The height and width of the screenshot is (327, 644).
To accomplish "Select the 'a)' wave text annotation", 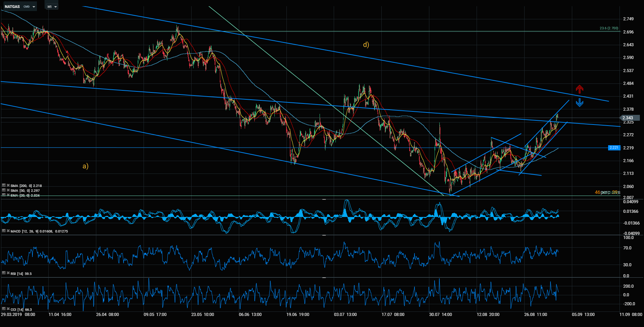I will coord(85,166).
